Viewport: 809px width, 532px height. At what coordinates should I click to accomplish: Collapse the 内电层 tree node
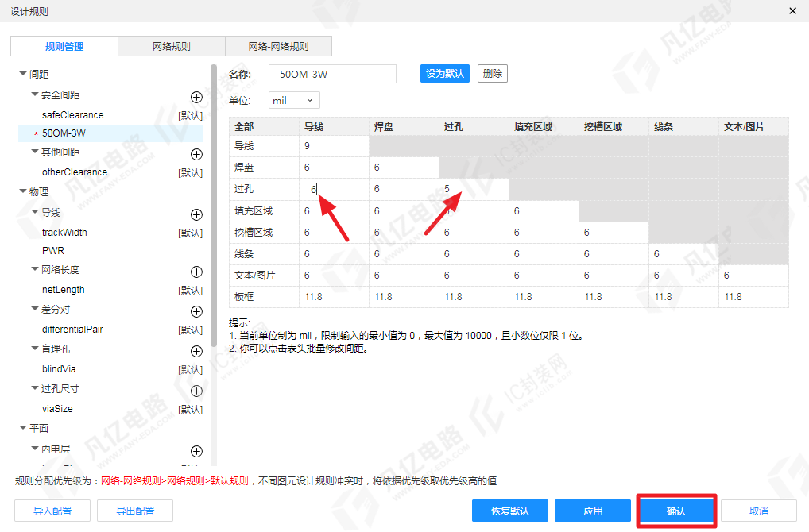pyautogui.click(x=34, y=449)
